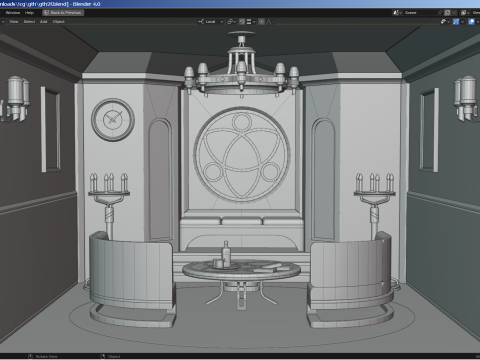Viewport: 480px width, 360px height.
Task: Open the scene browse icon dropdown
Action: (397, 13)
